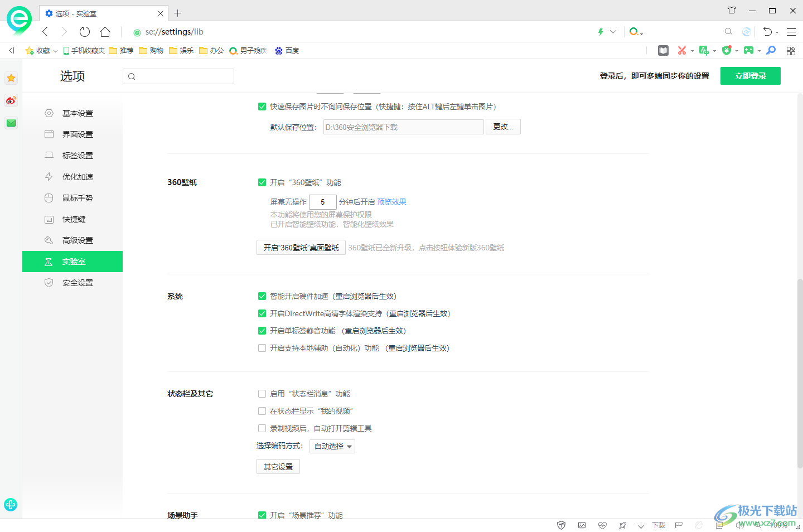
Task: Click the 其它设置 button
Action: click(x=278, y=467)
